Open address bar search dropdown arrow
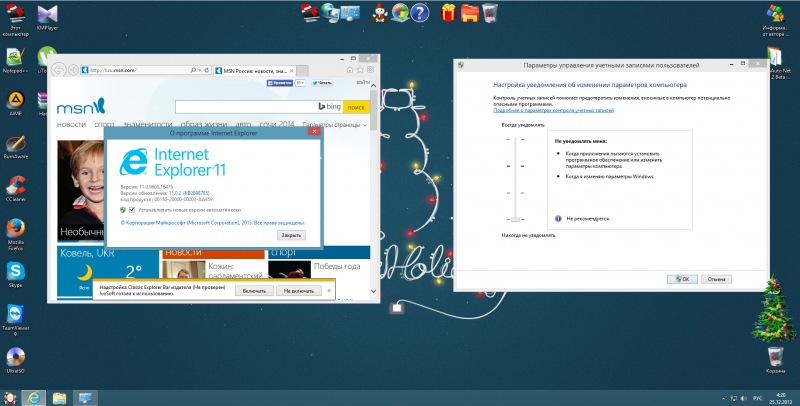This screenshot has height=406, width=800. point(199,70)
